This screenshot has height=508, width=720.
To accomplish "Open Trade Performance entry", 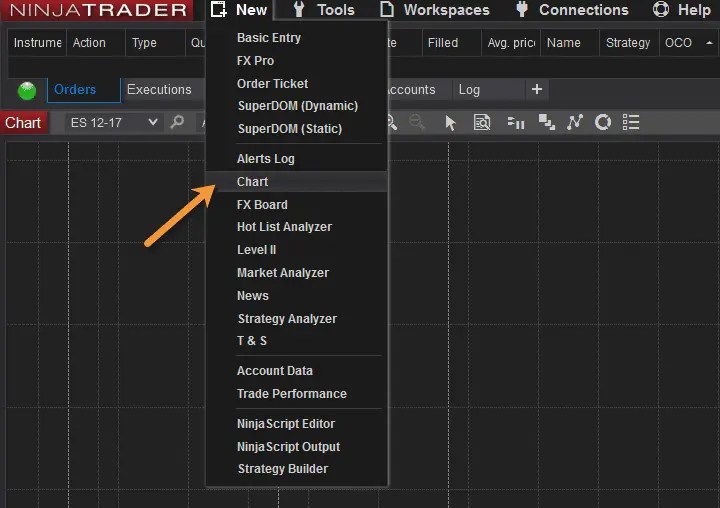I will pos(296,394).
